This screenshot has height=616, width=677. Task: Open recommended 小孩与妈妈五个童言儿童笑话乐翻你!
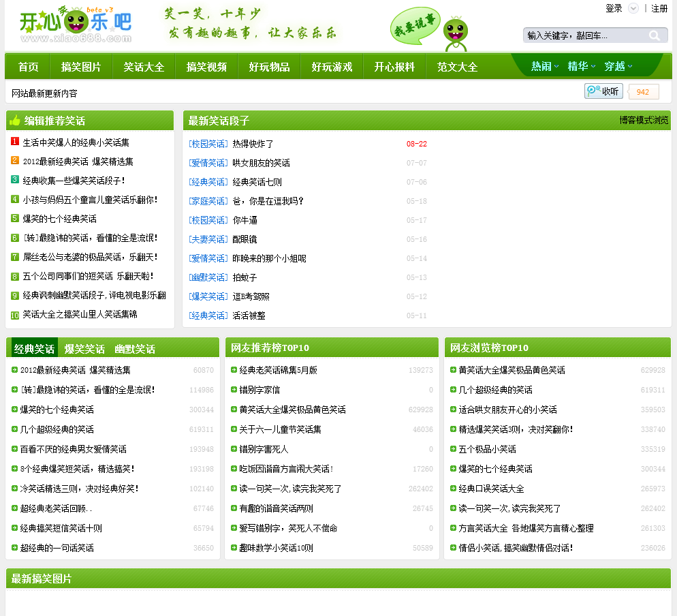pyautogui.click(x=90, y=200)
